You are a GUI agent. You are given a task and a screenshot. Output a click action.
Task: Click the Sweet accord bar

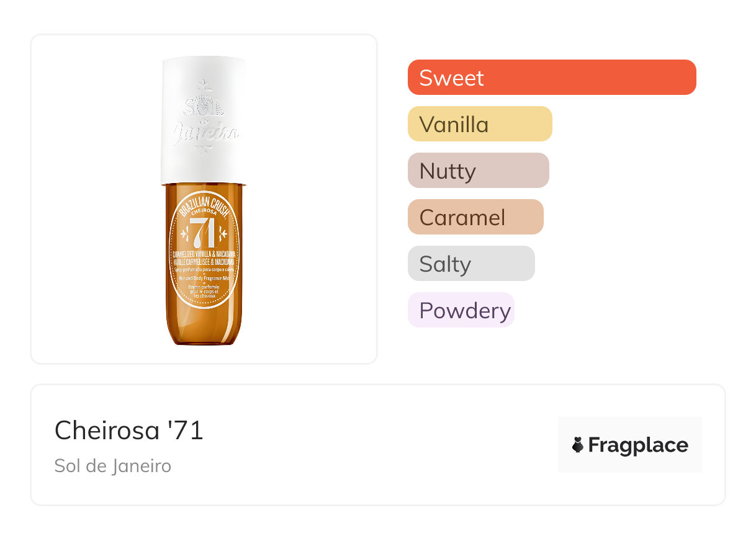point(551,78)
